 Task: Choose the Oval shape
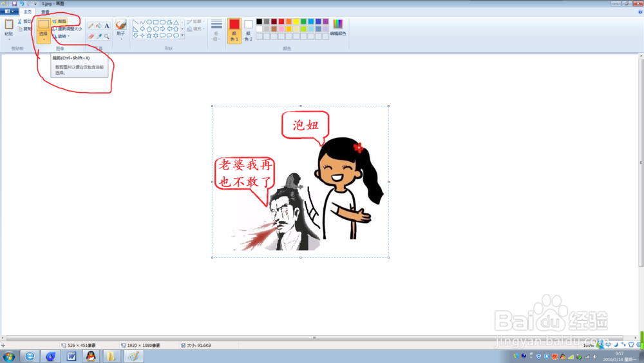point(149,22)
